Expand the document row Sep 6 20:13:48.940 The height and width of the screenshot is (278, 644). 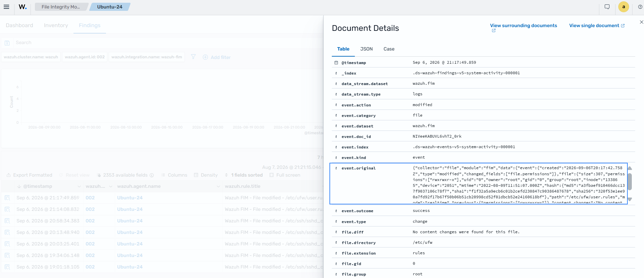[x=7, y=232]
